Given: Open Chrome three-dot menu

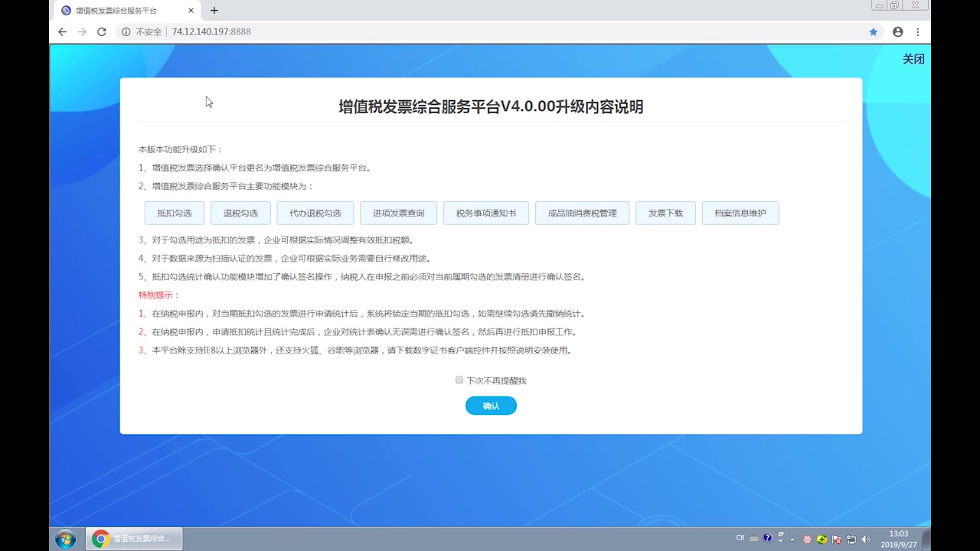Looking at the screenshot, I should (917, 31).
